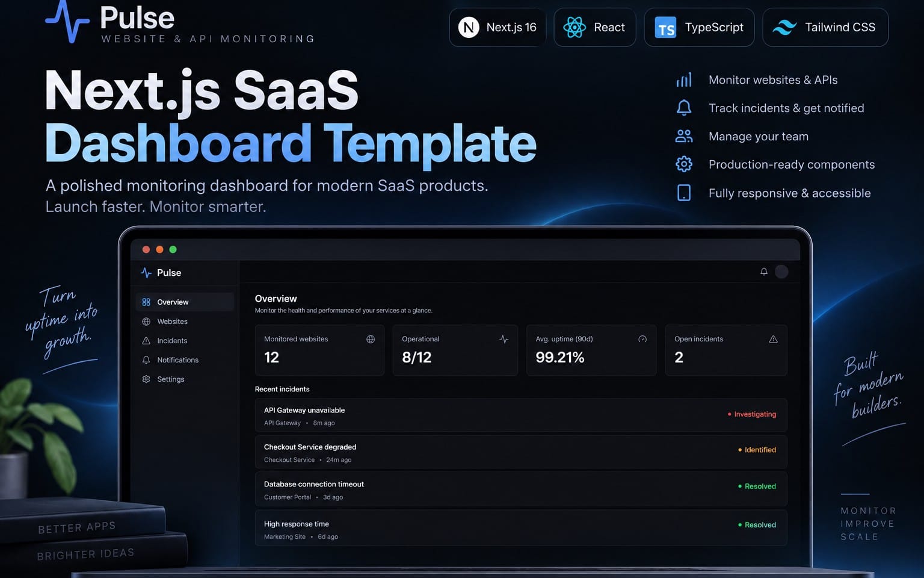
Task: Click the gear icon beside Production-ready components
Action: click(684, 164)
